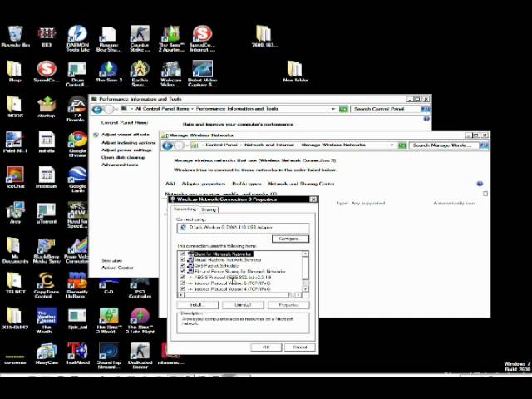Open the New folder desktop icon
532x399 pixels.
coord(296,71)
